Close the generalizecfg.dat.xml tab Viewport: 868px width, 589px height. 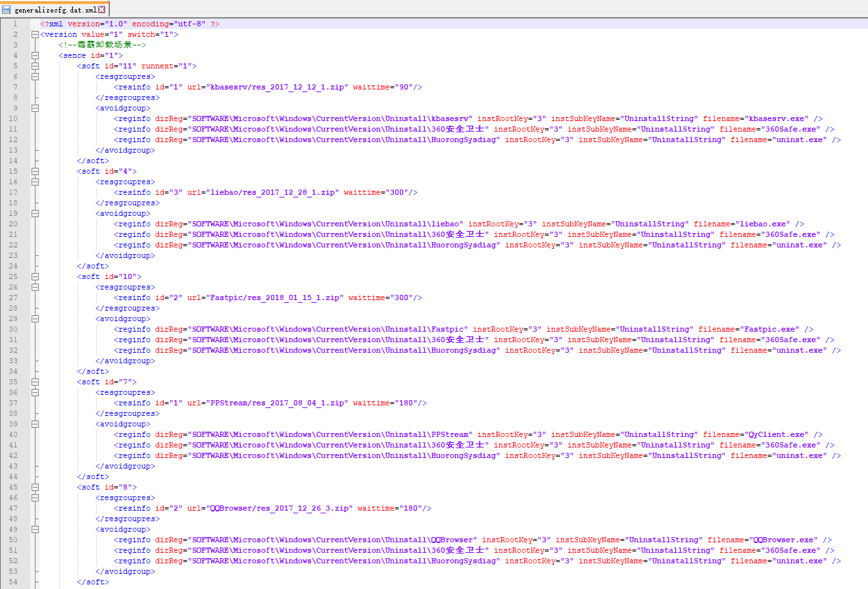(102, 10)
